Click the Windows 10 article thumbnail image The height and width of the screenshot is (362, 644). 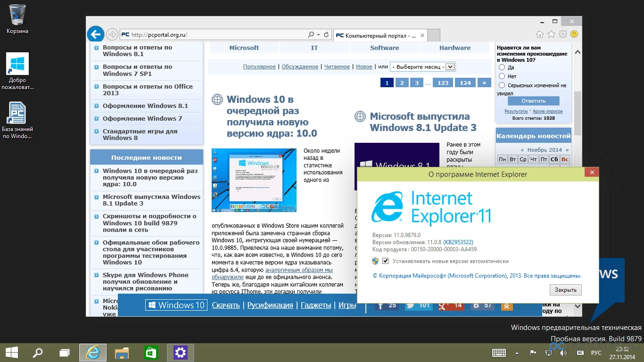click(254, 180)
